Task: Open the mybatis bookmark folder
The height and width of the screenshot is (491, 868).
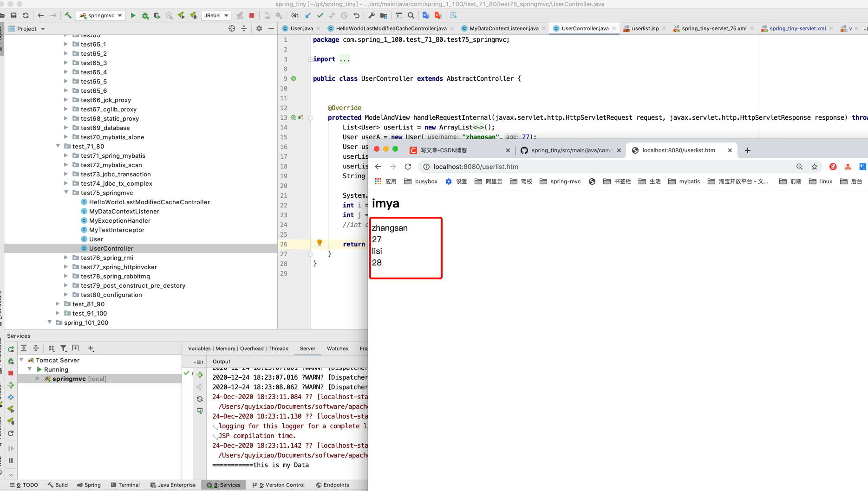Action: [684, 181]
